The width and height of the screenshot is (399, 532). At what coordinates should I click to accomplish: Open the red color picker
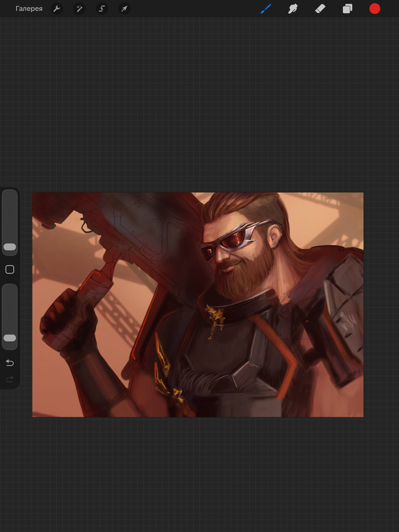coord(375,9)
